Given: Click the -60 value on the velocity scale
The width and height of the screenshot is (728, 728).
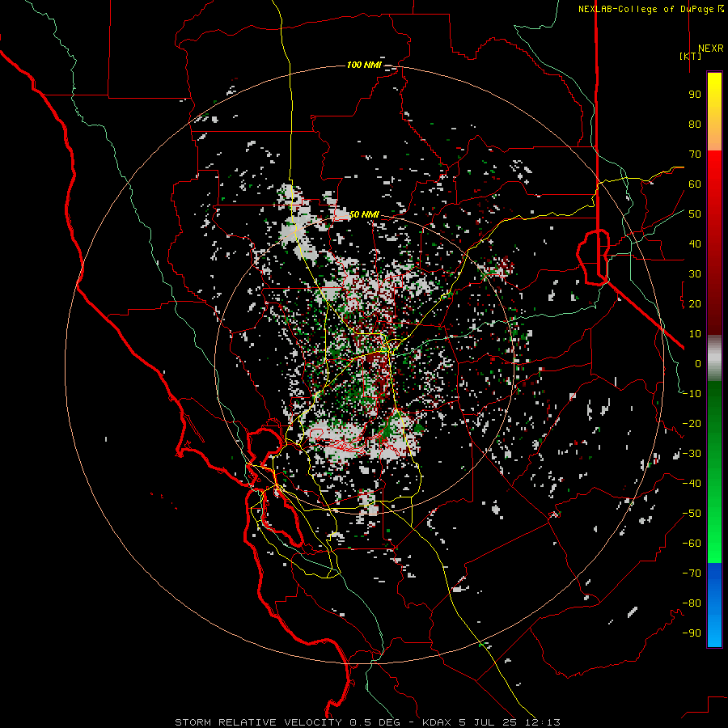Looking at the screenshot, I should point(692,544).
